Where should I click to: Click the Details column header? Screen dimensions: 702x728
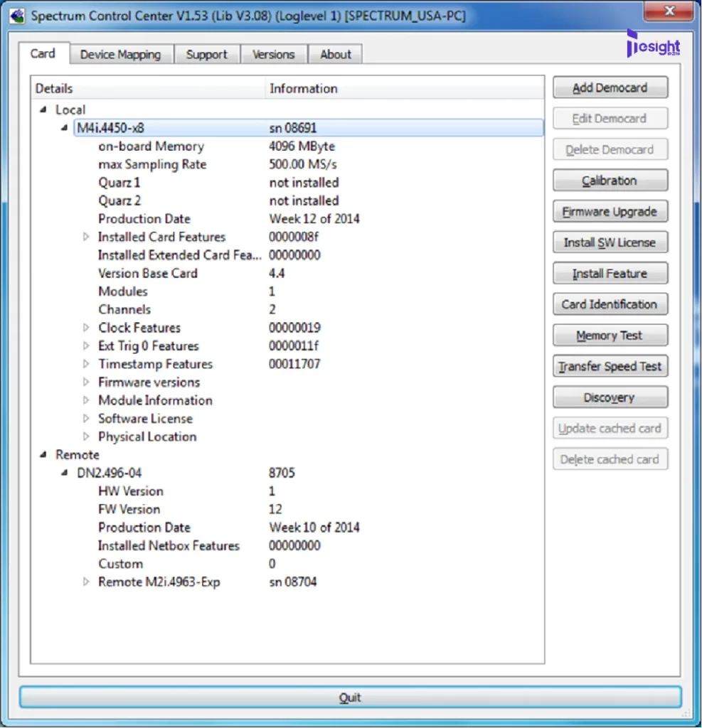(x=149, y=88)
